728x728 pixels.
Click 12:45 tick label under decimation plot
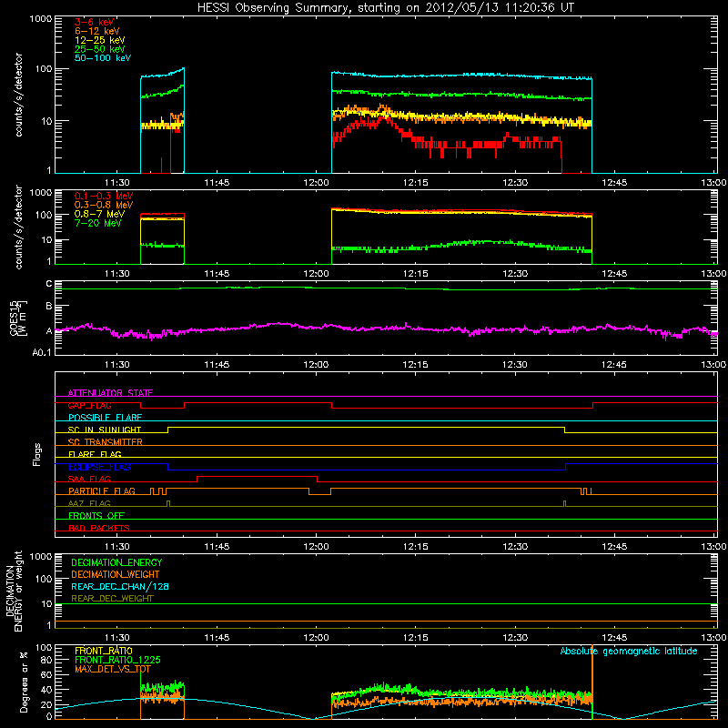[x=614, y=638]
